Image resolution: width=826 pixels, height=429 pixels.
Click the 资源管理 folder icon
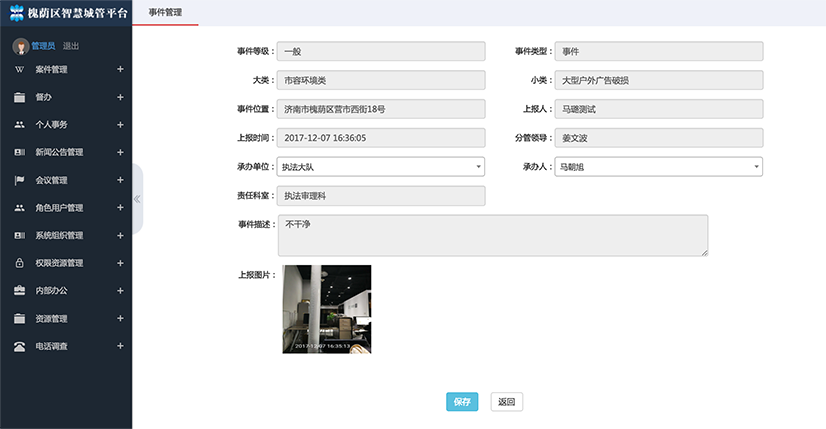coord(19,318)
